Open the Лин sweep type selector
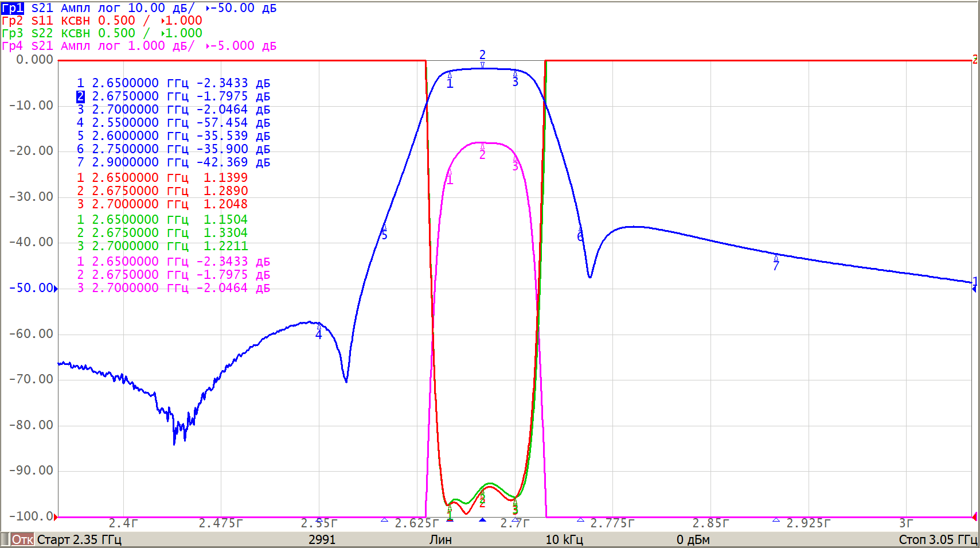980x548 pixels. [x=440, y=539]
